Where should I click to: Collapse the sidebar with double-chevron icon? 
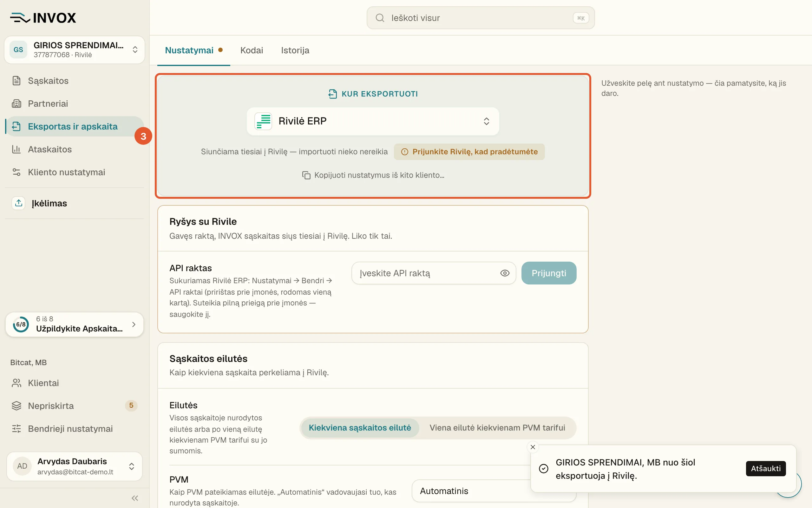[135, 498]
